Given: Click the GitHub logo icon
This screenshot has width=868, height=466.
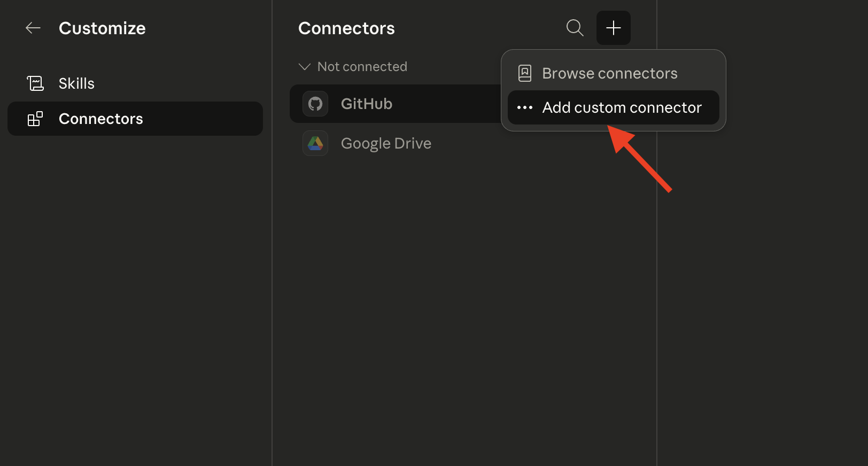Looking at the screenshot, I should pos(315,104).
